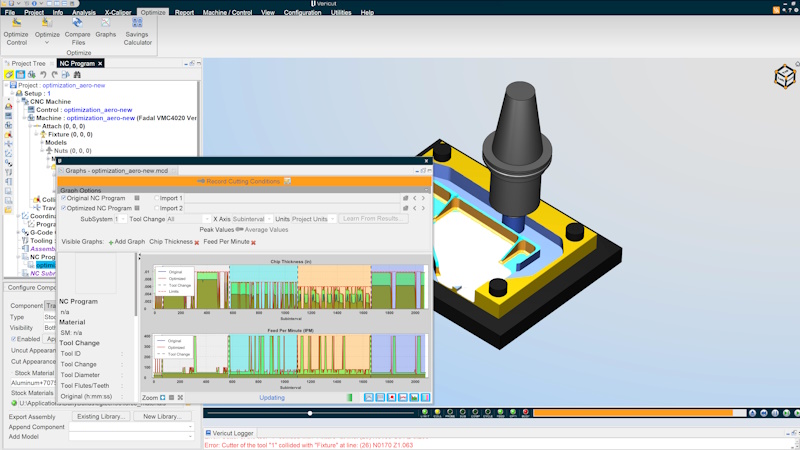
Task: Click browse file icon for Import 1
Action: [x=406, y=198]
